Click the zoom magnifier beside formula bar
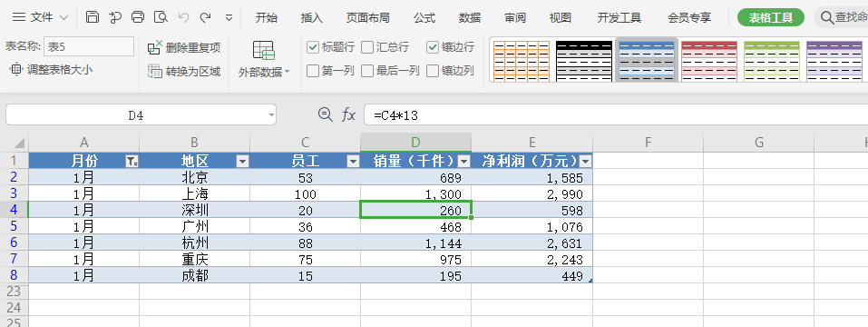 point(325,114)
